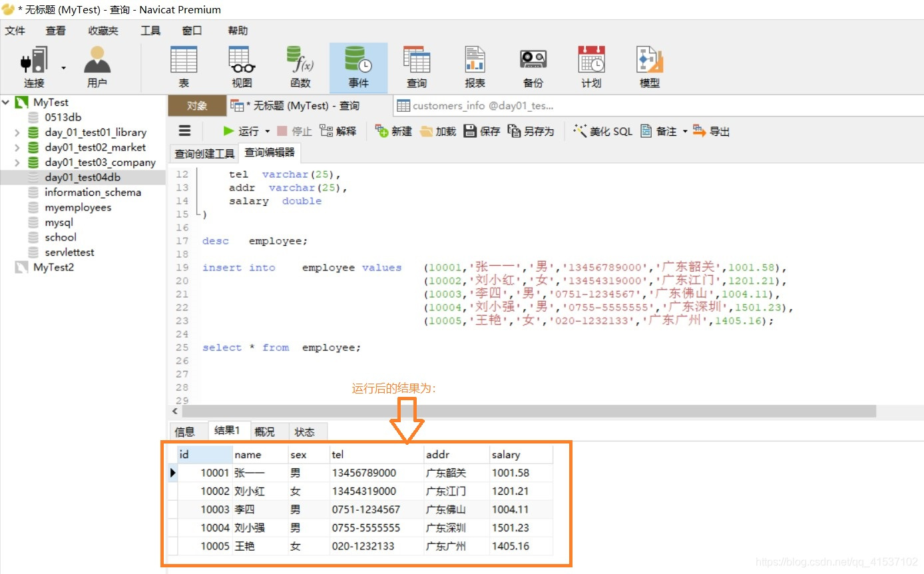Image resolution: width=924 pixels, height=574 pixels.
Task: Open the 报表 reports icon
Action: tap(475, 67)
